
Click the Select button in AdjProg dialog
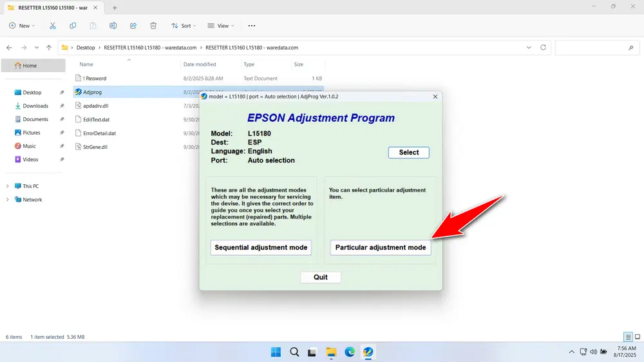pyautogui.click(x=409, y=153)
